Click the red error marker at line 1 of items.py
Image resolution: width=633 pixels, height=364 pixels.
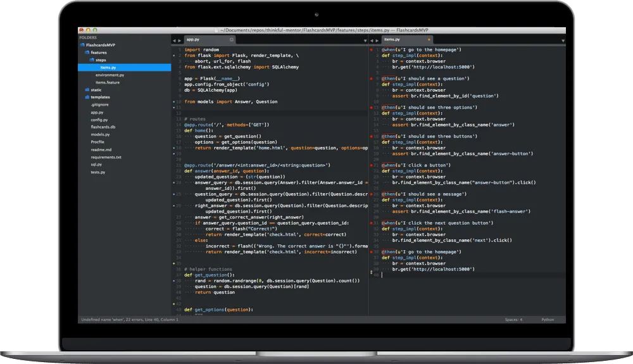tap(371, 49)
